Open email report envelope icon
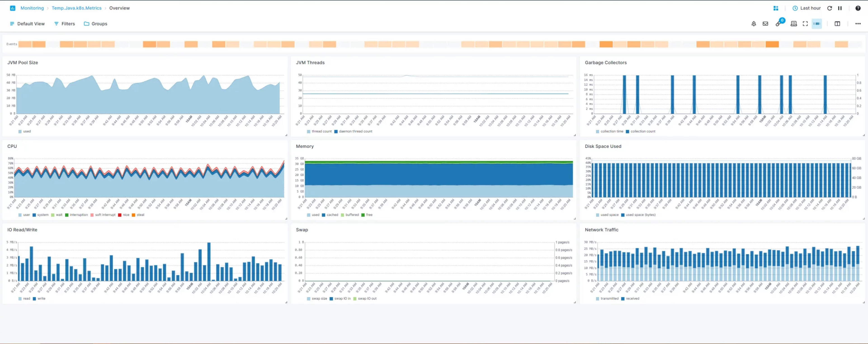 766,23
